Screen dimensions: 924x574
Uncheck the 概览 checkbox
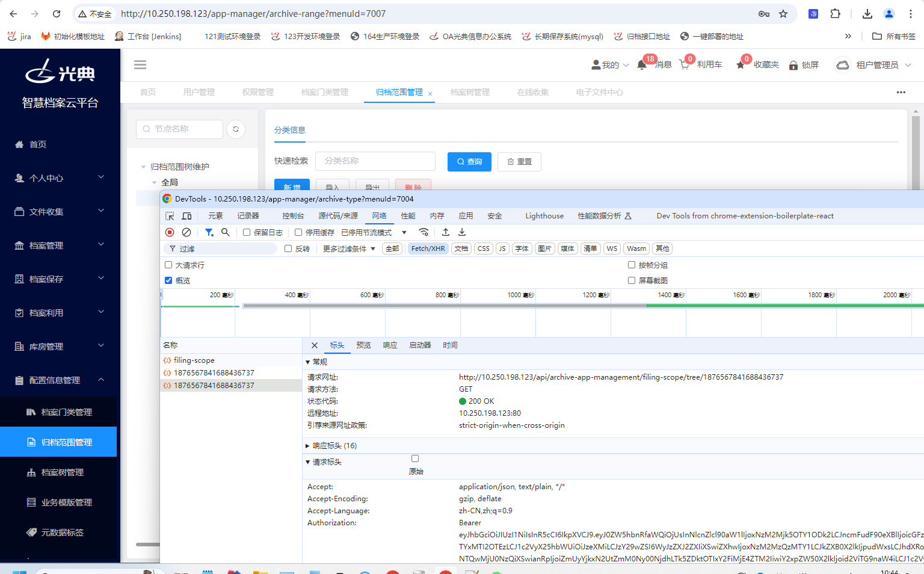coord(168,280)
